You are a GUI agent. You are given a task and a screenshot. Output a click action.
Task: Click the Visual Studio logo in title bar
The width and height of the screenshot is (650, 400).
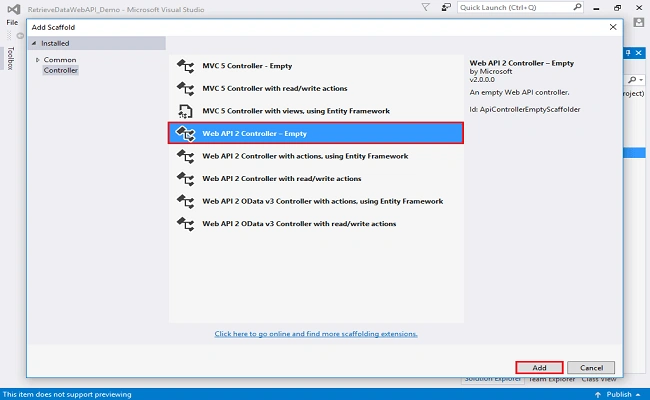(14, 9)
